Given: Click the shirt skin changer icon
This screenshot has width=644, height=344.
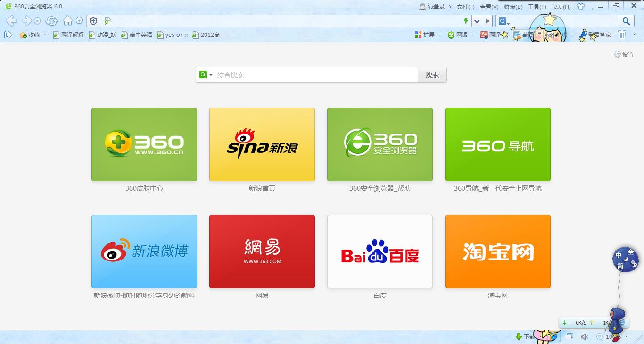Looking at the screenshot, I should click(581, 7).
